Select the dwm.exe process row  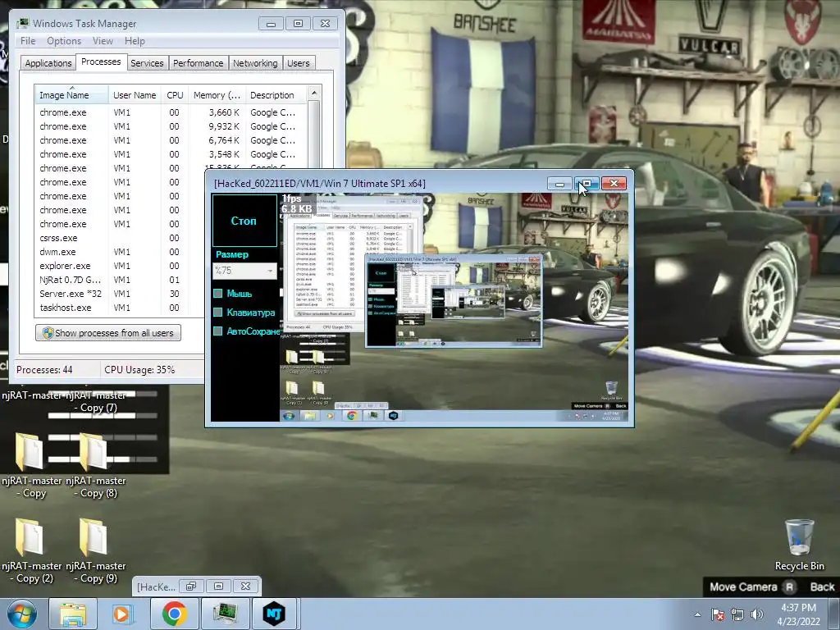tap(121, 252)
